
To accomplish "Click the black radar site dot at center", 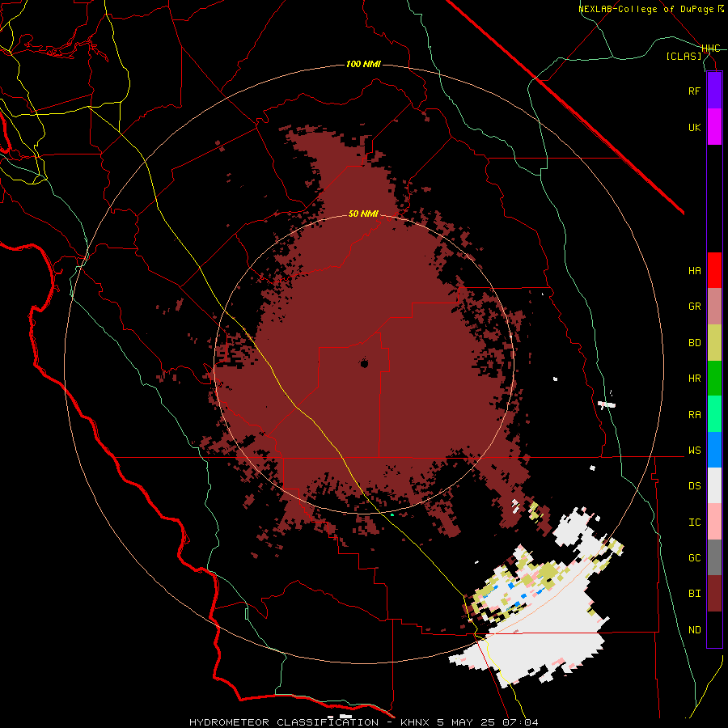I will coord(364,363).
